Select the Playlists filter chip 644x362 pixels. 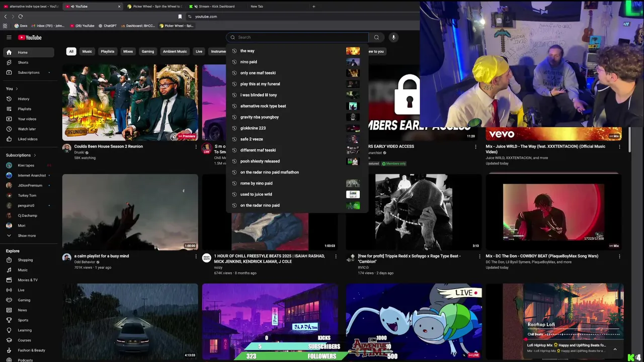click(x=107, y=51)
